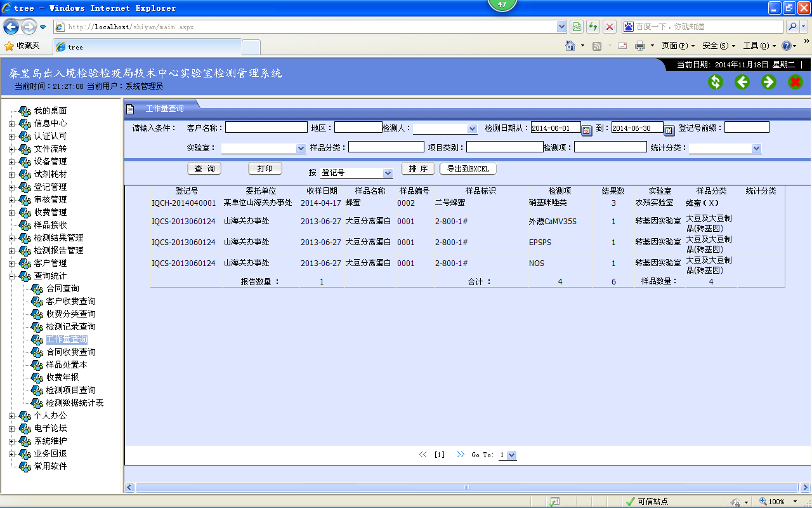Image resolution: width=812 pixels, height=508 pixels.
Task: Click the IE print toolbar icon
Action: [x=640, y=46]
